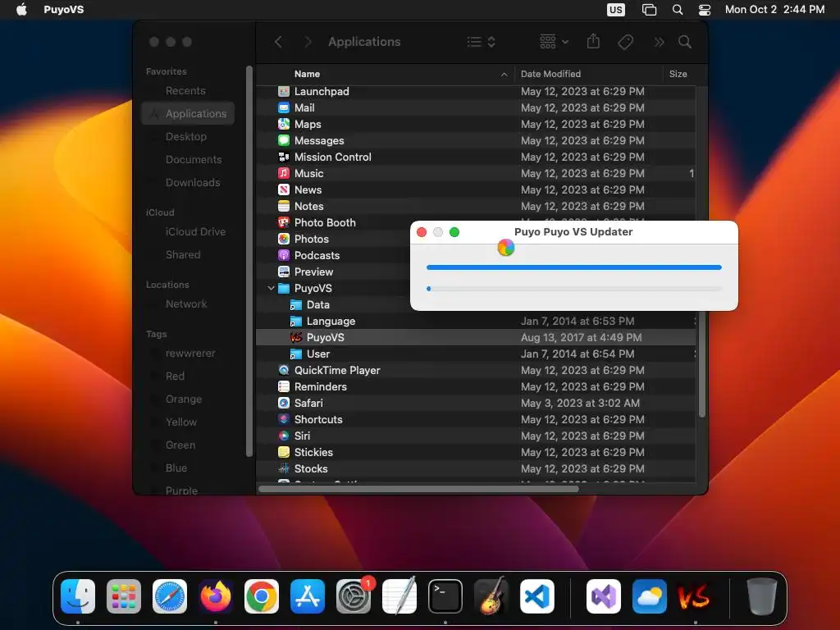The width and height of the screenshot is (840, 630).
Task: Select Network in the sidebar
Action: (x=186, y=304)
